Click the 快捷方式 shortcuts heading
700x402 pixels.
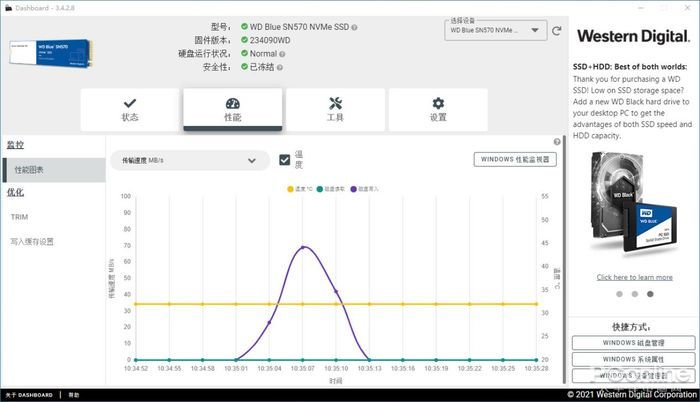[631, 327]
